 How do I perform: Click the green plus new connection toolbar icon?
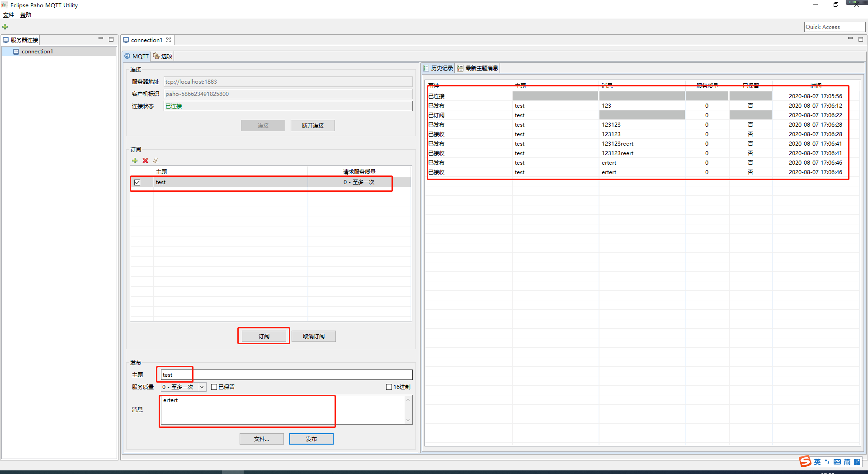(x=5, y=27)
